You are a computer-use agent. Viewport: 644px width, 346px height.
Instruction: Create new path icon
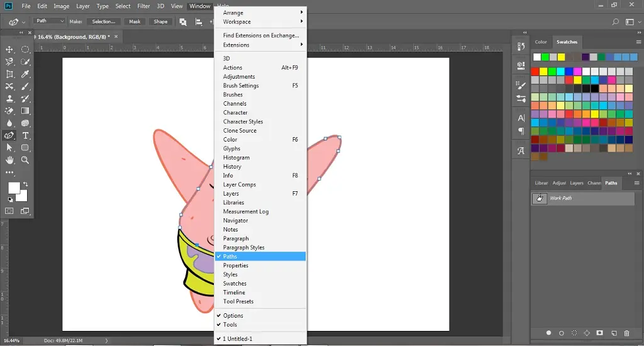click(614, 333)
